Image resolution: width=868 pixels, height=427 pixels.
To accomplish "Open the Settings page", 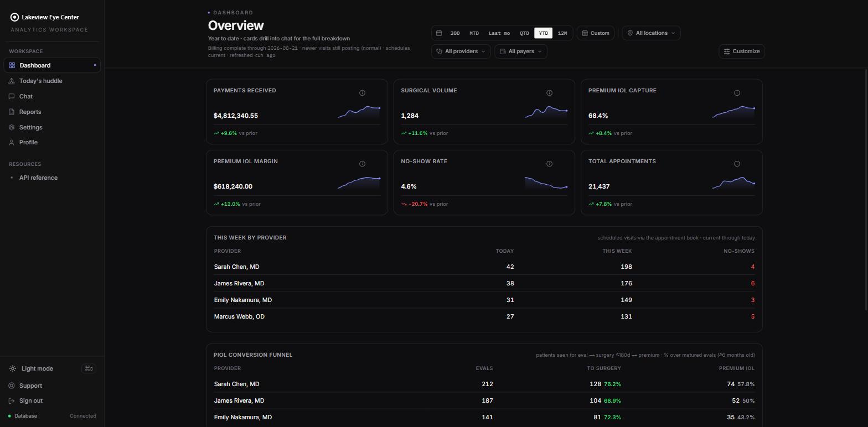I will [52, 127].
